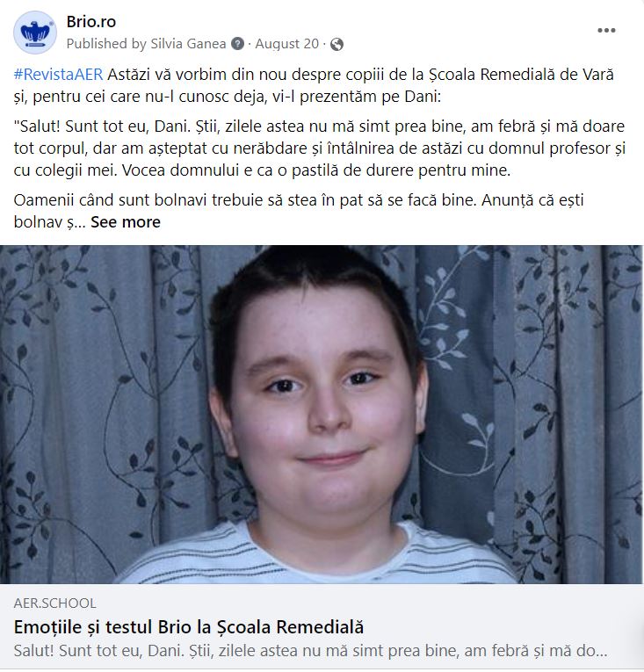Click the intro paragraph mentioning Școala Remedială de Vară
The width and height of the screenshot is (644, 672).
click(x=314, y=85)
